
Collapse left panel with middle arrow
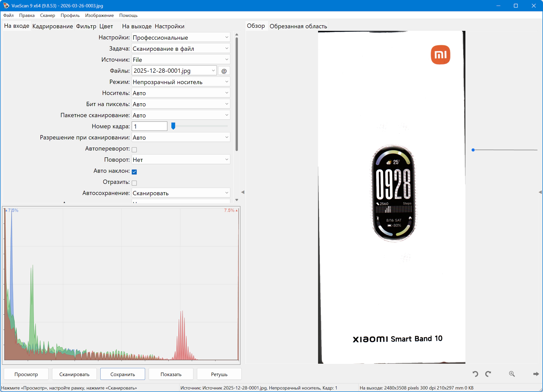[243, 192]
